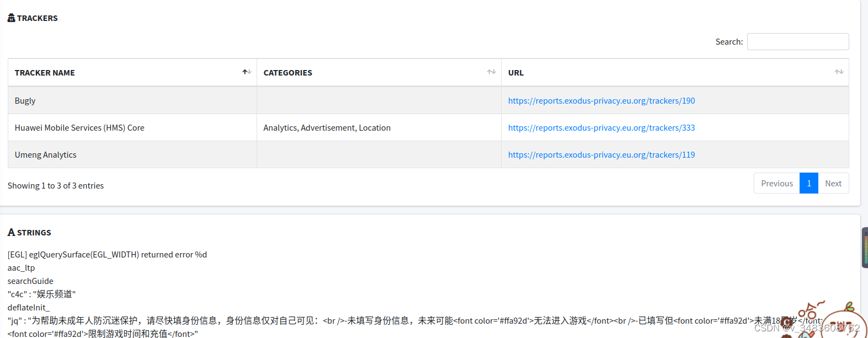This screenshot has width=868, height=338.
Task: Open Umeng Analytics tracker link 119
Action: (x=601, y=154)
